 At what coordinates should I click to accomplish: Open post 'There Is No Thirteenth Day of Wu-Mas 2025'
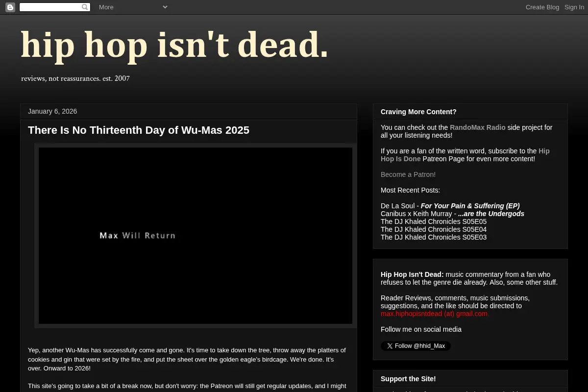(x=139, y=130)
